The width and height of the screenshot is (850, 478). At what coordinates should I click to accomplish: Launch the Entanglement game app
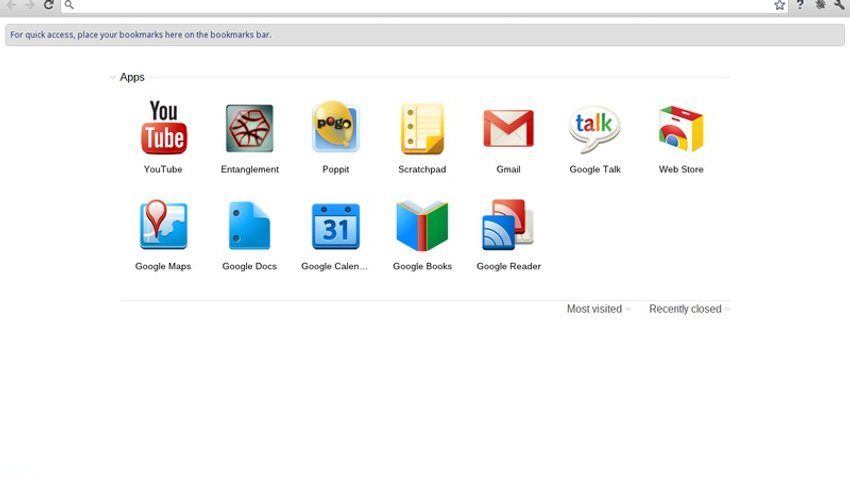pyautogui.click(x=249, y=128)
